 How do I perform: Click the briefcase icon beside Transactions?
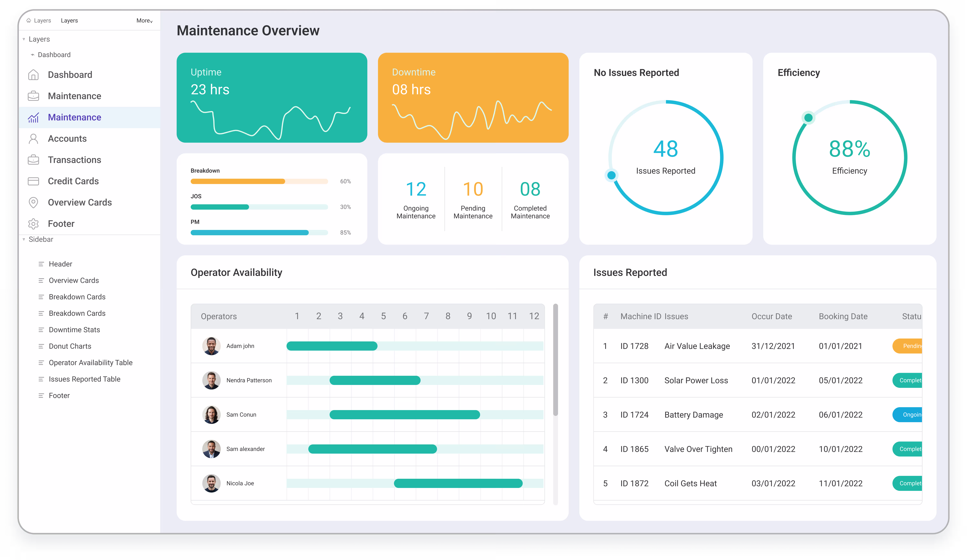(33, 160)
